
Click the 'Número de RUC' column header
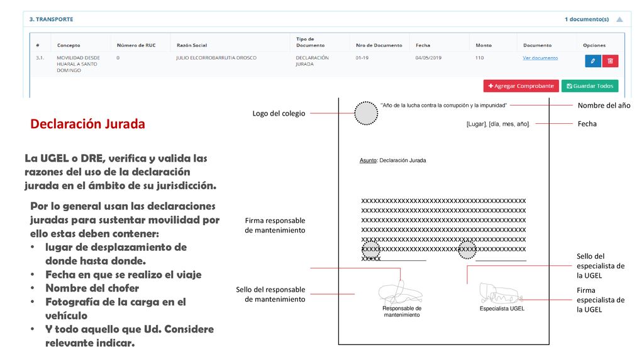(136, 45)
